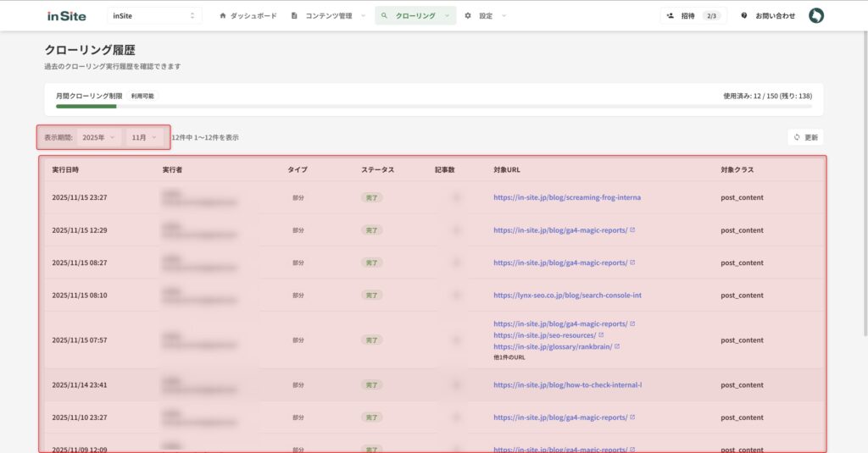
Task: Click the monthly crawl limit progress bar
Action: click(433, 107)
